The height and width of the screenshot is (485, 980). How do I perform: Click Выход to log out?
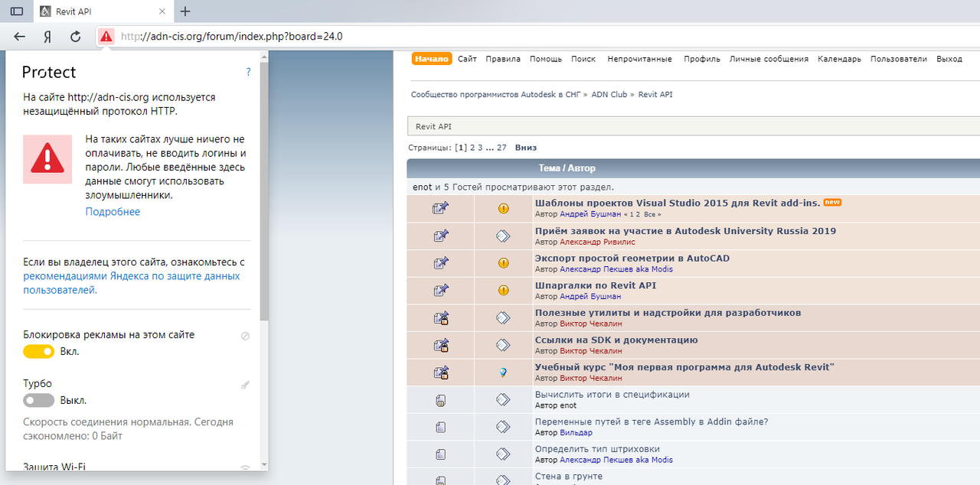[949, 59]
